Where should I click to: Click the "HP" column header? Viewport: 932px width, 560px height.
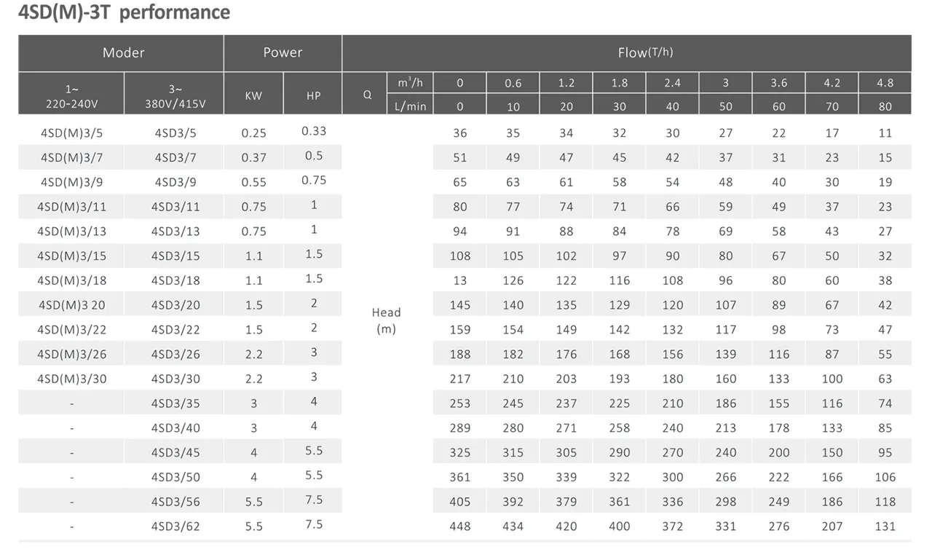[313, 95]
